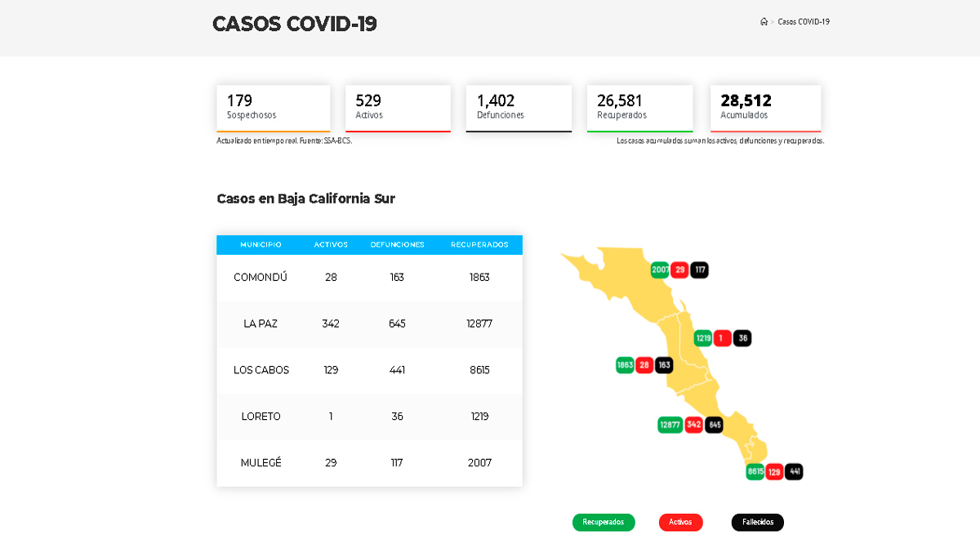Viewport: 980px width, 544px height.
Task: Select the Los Cabos municipality name in table
Action: point(261,370)
